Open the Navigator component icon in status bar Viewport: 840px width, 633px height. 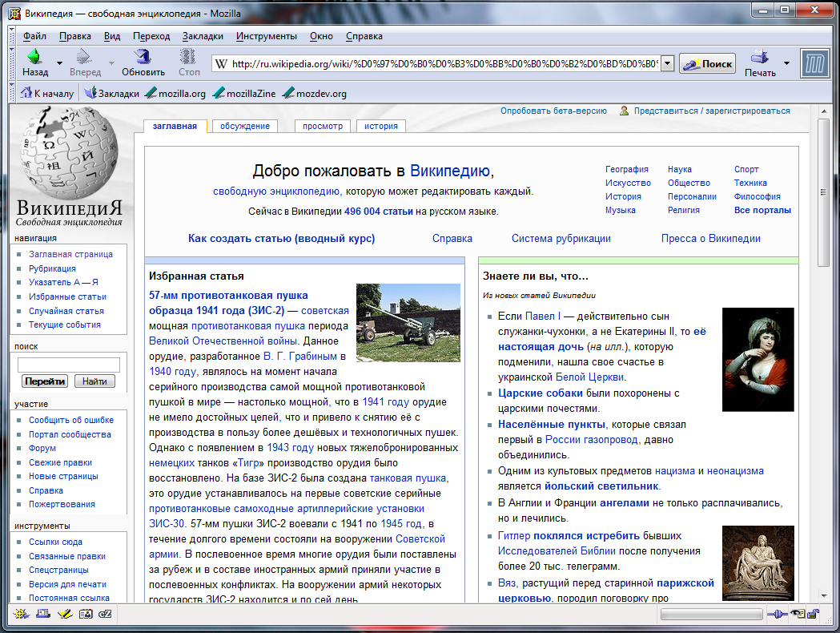coord(22,615)
